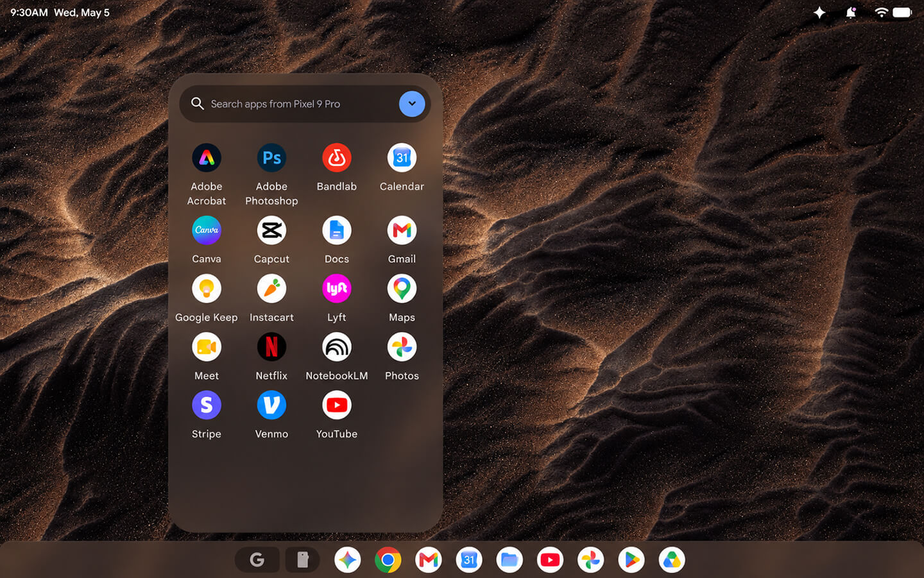Open YouTube from the bottom shelf
Image resolution: width=924 pixels, height=578 pixels.
[550, 560]
